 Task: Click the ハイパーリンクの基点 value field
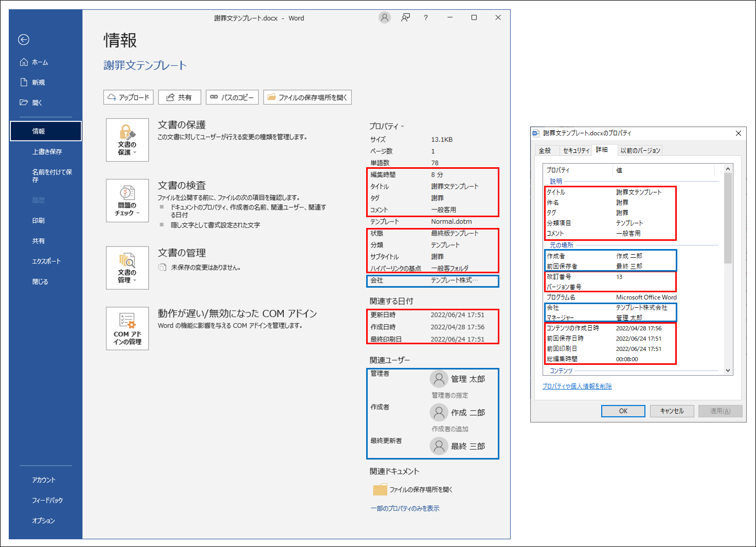pyautogui.click(x=449, y=269)
